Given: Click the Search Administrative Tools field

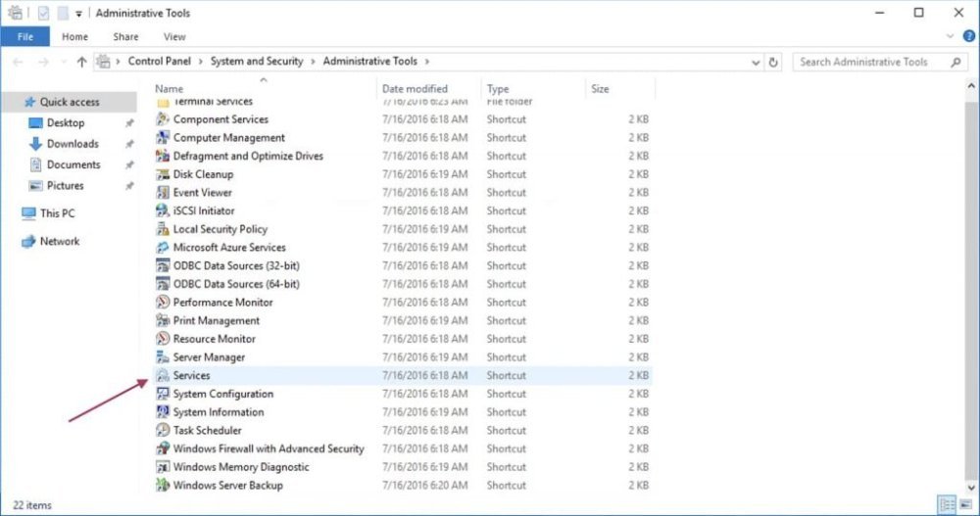Looking at the screenshot, I should click(872, 62).
